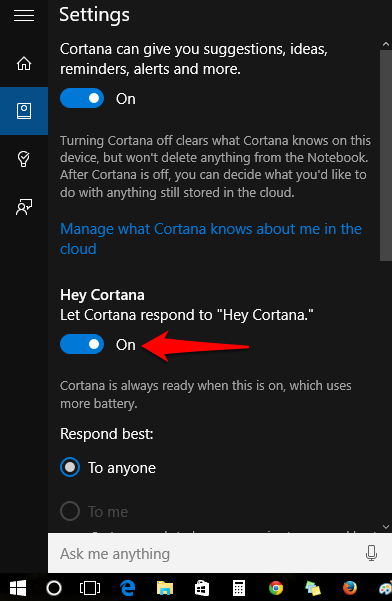
Task: Open Manage what Cortana knows about me link
Action: tap(211, 238)
